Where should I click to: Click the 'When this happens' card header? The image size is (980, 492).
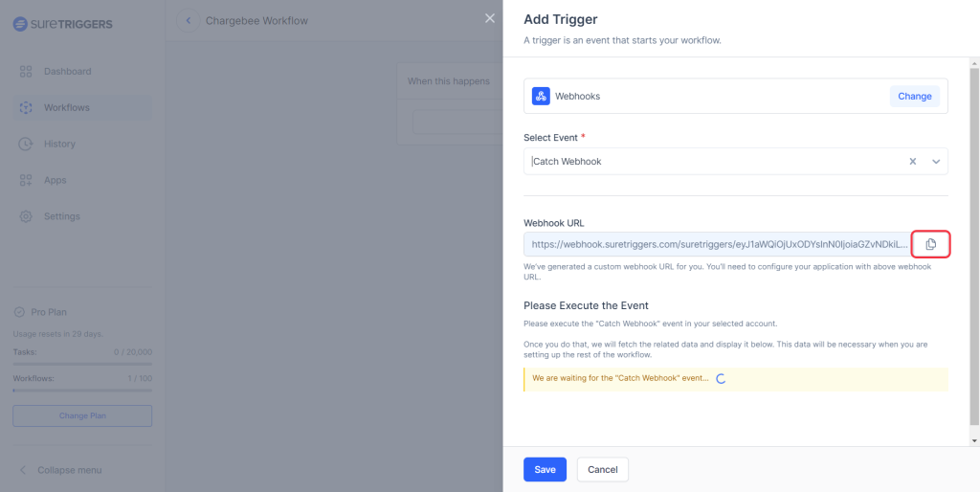pyautogui.click(x=450, y=80)
